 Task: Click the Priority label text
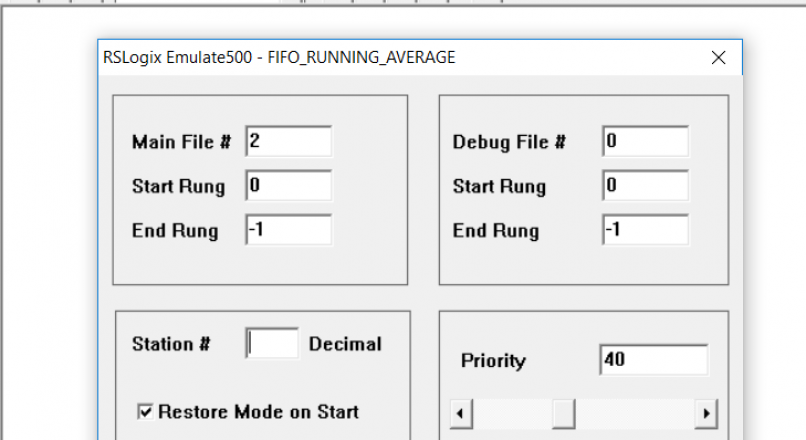[493, 361]
